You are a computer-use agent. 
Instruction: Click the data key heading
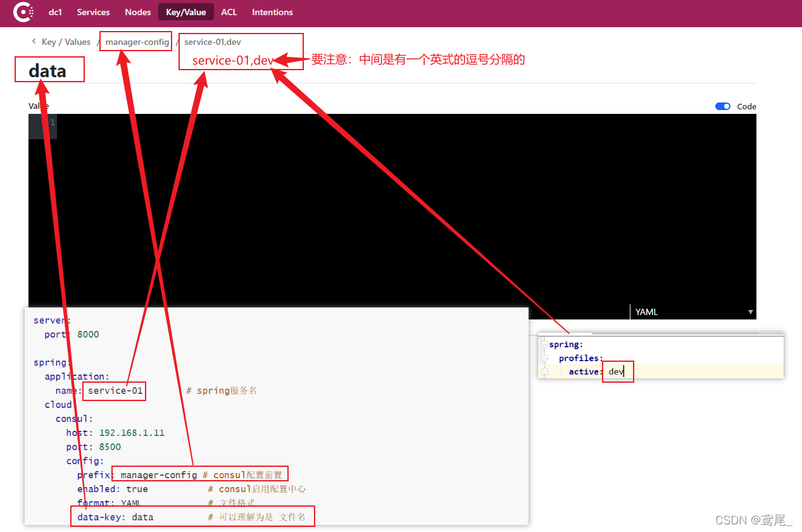[x=47, y=71]
